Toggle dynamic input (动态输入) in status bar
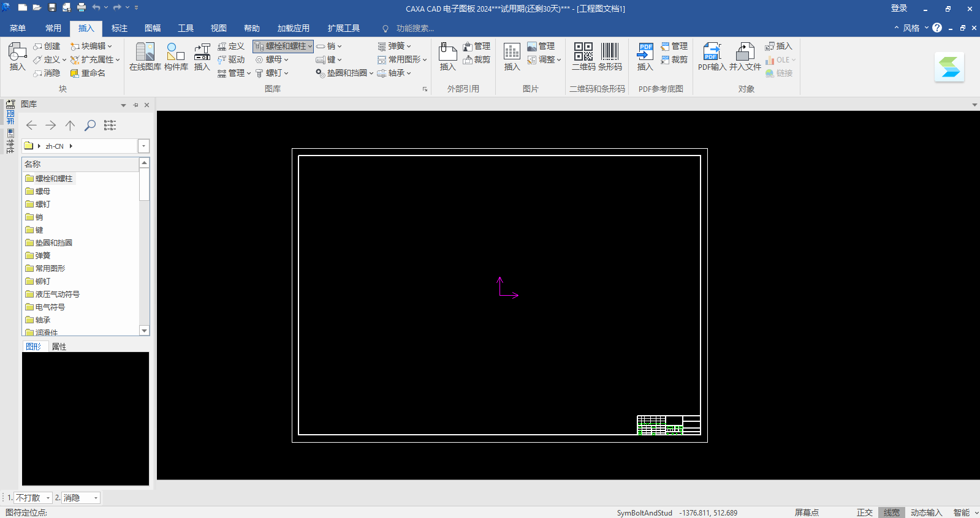980x518 pixels. pyautogui.click(x=925, y=512)
